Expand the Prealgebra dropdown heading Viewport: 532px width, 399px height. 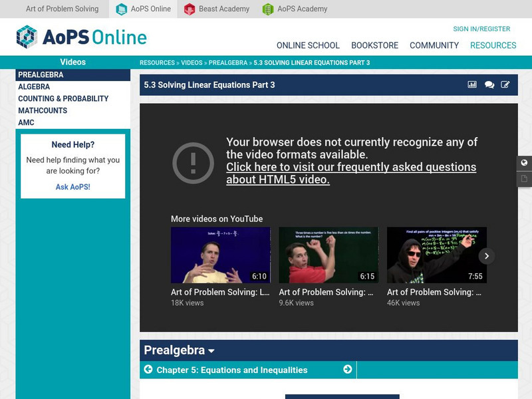tap(179, 350)
